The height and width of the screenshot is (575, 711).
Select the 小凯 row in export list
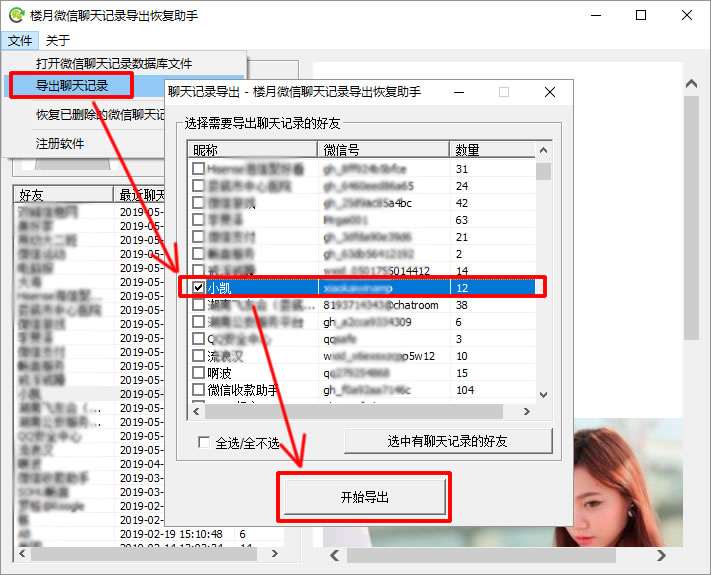361,288
